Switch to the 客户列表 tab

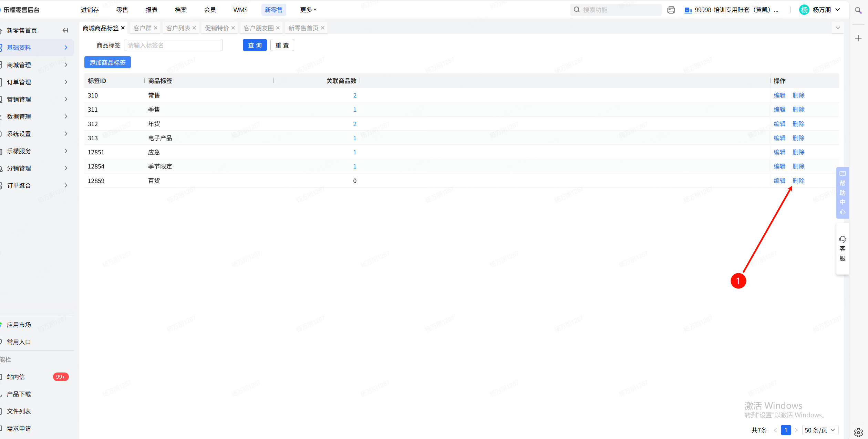(x=178, y=28)
